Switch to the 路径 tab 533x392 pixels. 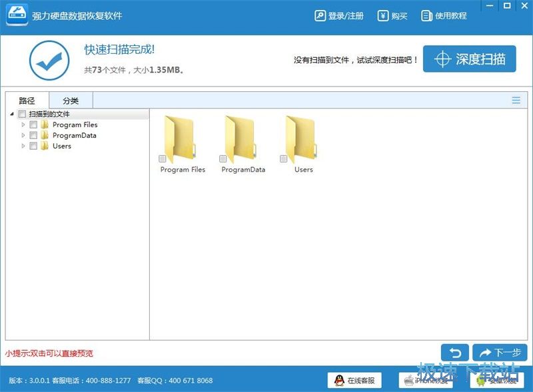point(27,100)
